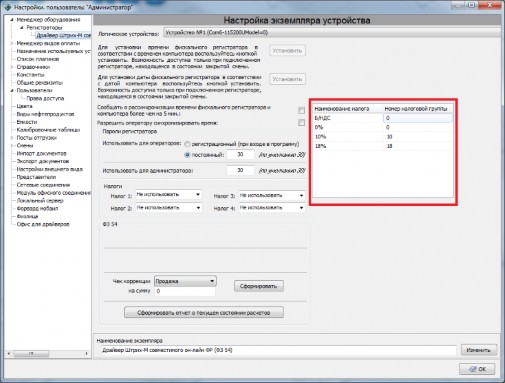Click the tree panel scrollbar right arrow
Screen dimensions: 505x383
[x=87, y=353]
